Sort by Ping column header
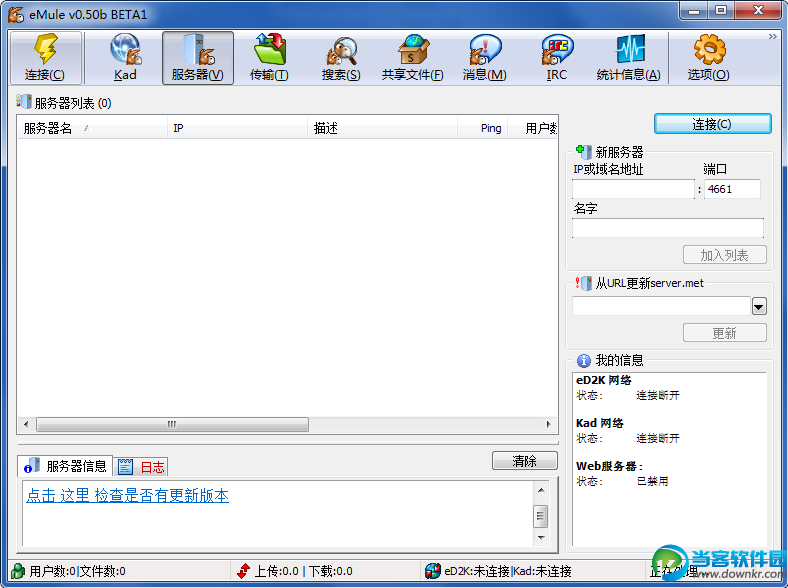The image size is (788, 588). pyautogui.click(x=482, y=128)
